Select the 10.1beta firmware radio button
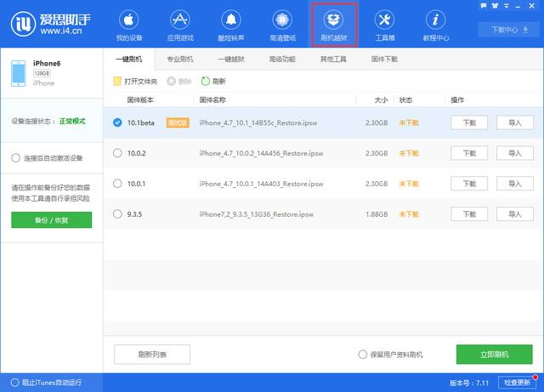The image size is (544, 392). pos(117,122)
